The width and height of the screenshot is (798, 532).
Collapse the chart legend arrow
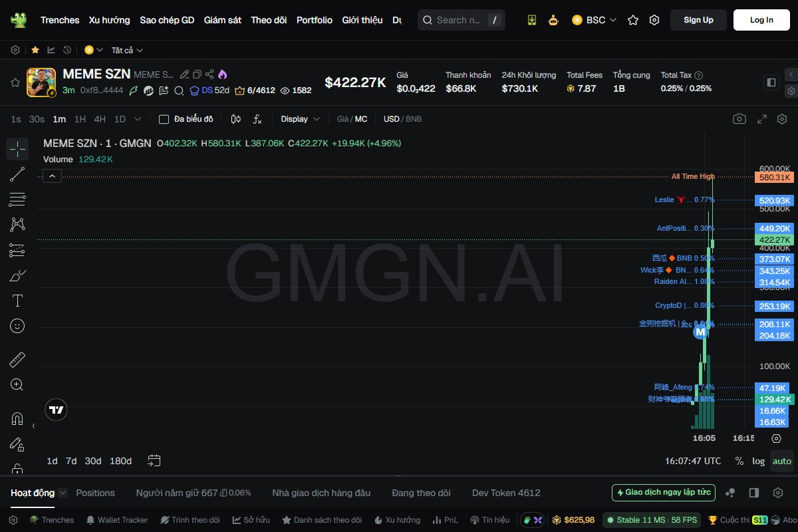pyautogui.click(x=53, y=176)
